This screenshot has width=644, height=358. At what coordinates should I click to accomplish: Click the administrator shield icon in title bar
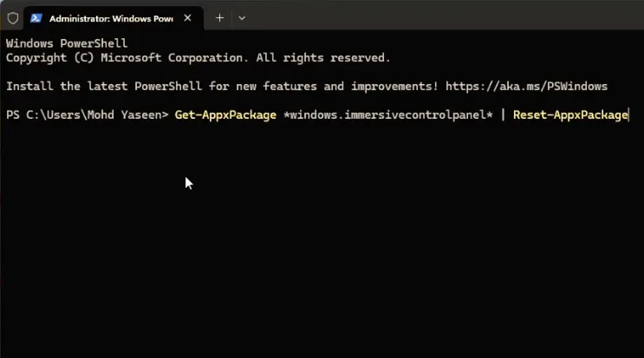coord(13,18)
